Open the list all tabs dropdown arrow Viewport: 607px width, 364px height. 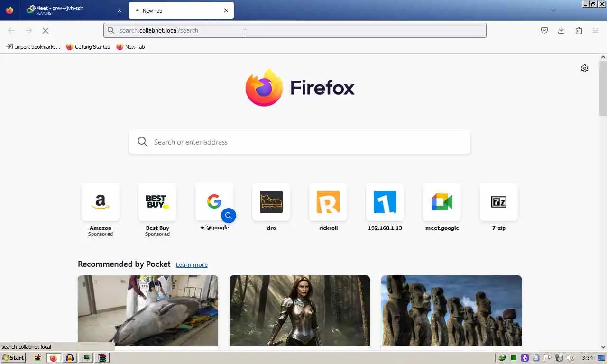(x=553, y=10)
